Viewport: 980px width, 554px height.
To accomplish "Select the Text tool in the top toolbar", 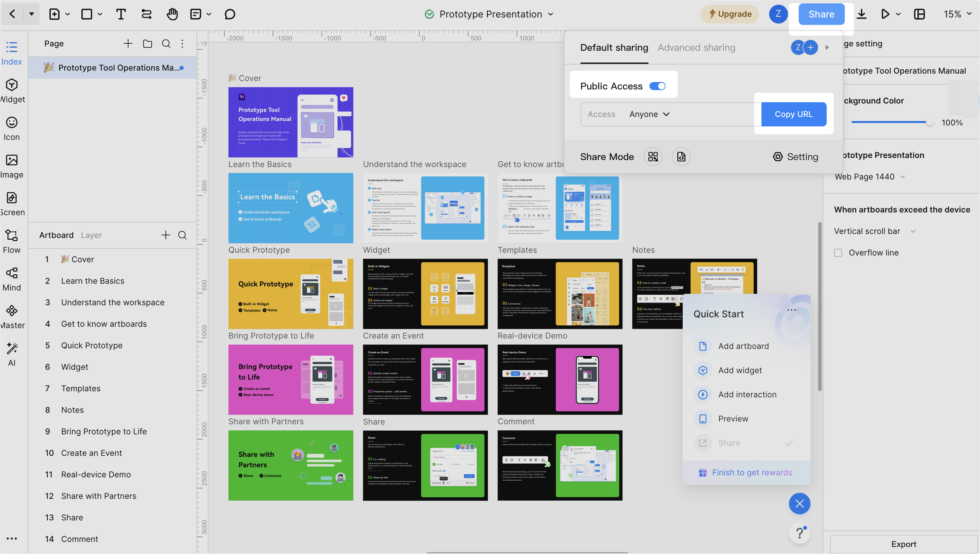I will click(x=121, y=14).
